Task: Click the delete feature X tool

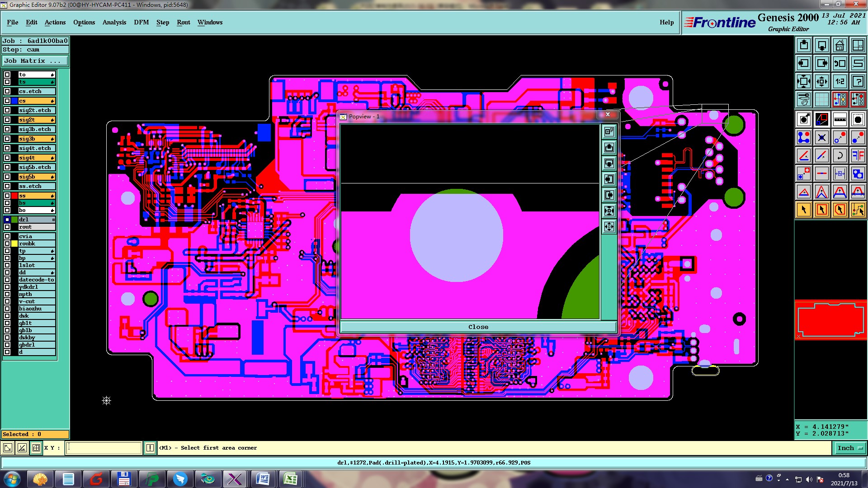Action: coord(822,137)
